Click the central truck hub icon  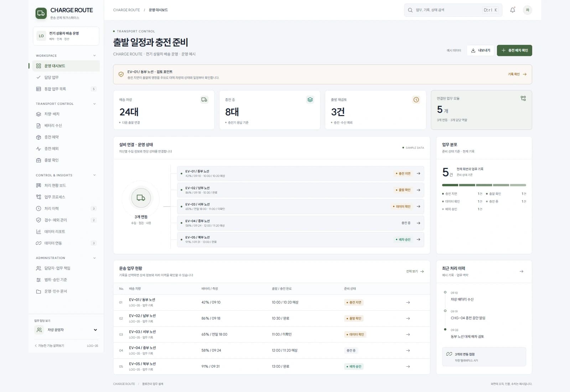[141, 198]
